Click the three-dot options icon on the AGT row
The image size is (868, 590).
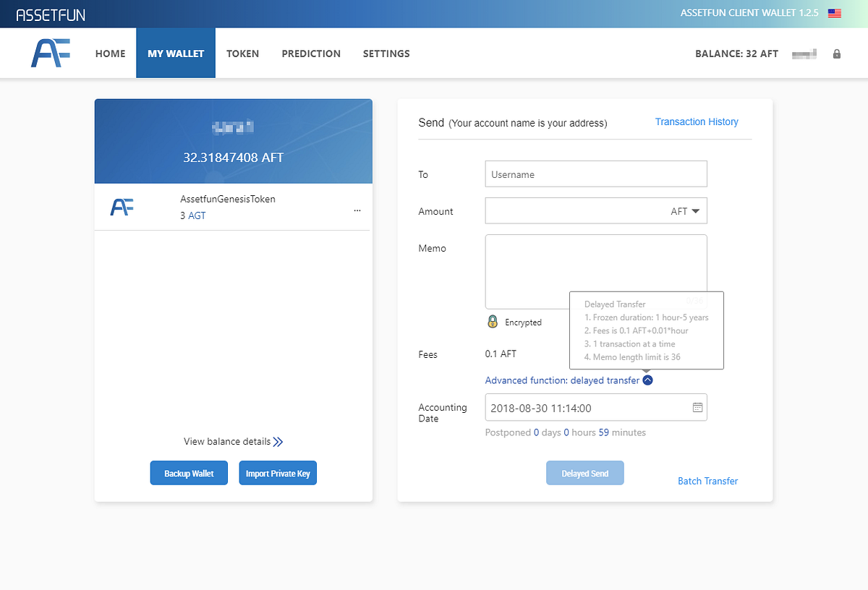[x=357, y=210]
